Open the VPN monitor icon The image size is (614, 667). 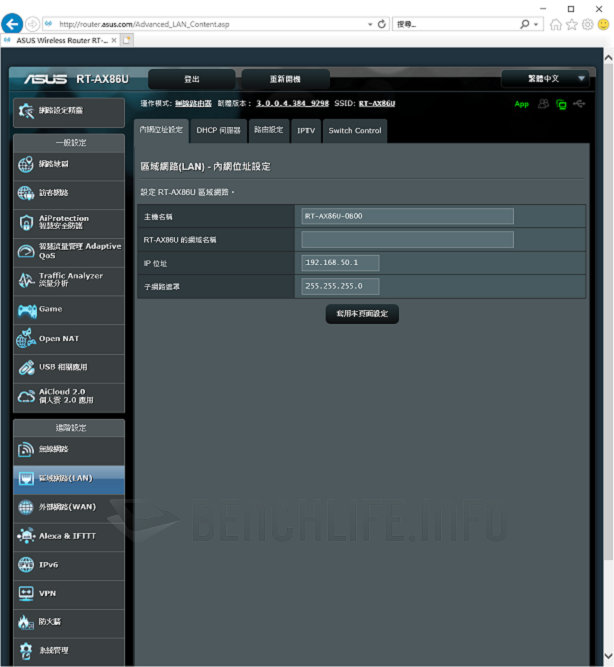point(26,593)
